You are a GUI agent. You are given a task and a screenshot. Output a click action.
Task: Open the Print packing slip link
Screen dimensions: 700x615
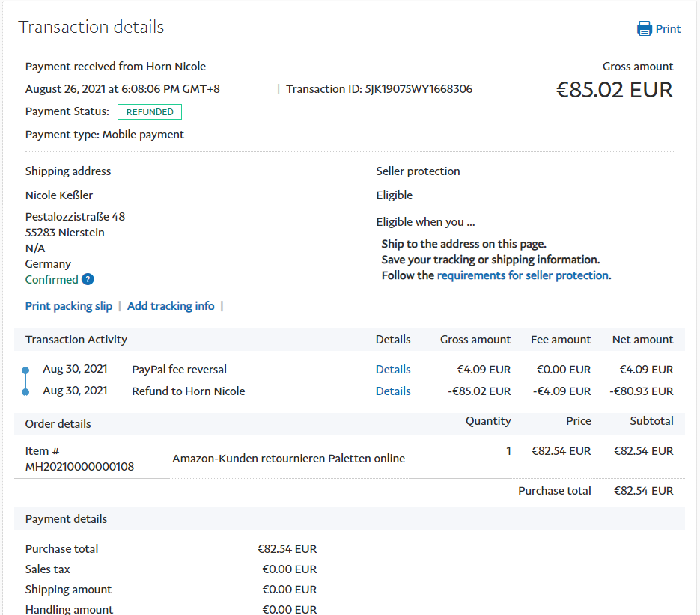coord(69,306)
